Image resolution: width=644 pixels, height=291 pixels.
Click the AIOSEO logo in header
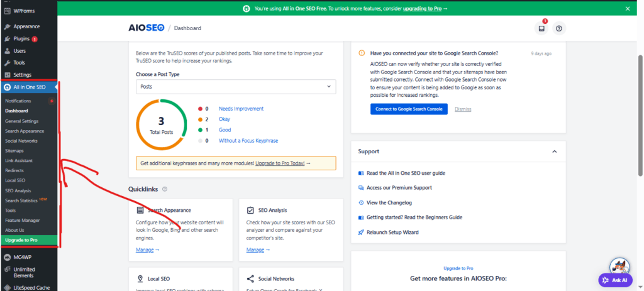(146, 28)
